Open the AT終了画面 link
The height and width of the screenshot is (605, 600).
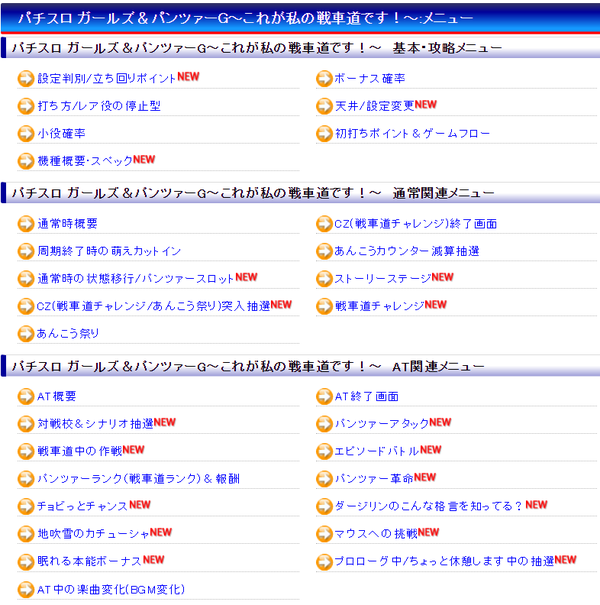[366, 397]
